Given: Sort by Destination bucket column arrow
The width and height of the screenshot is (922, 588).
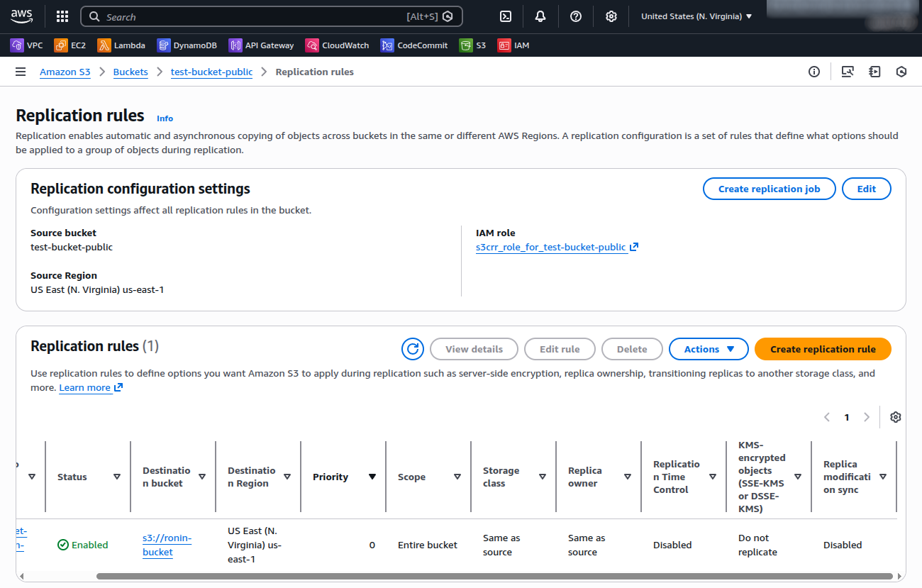Looking at the screenshot, I should [202, 477].
